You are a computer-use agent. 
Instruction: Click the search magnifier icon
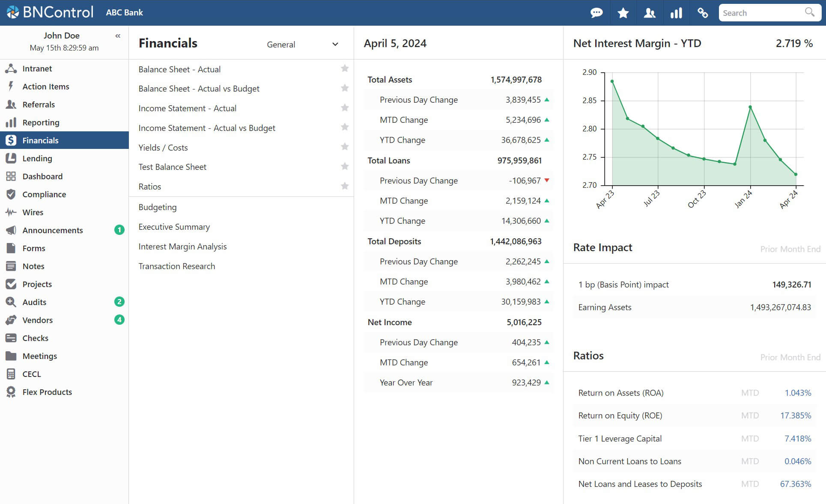click(x=809, y=12)
